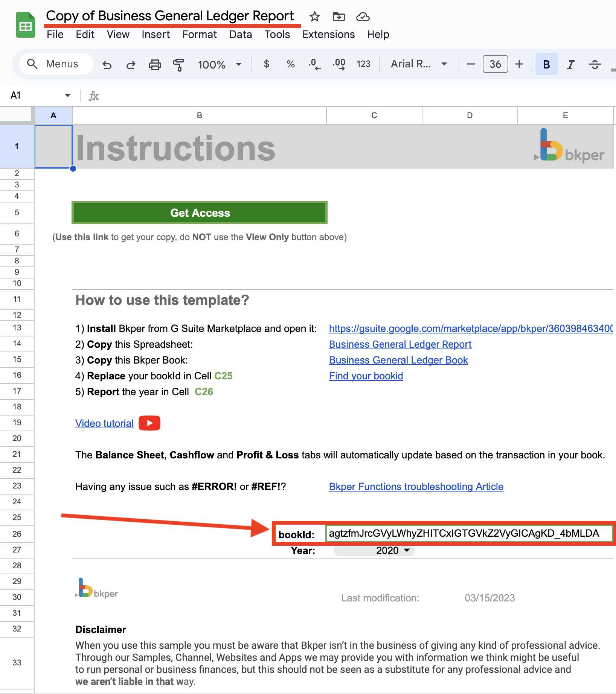Star the spreadsheet

click(314, 17)
